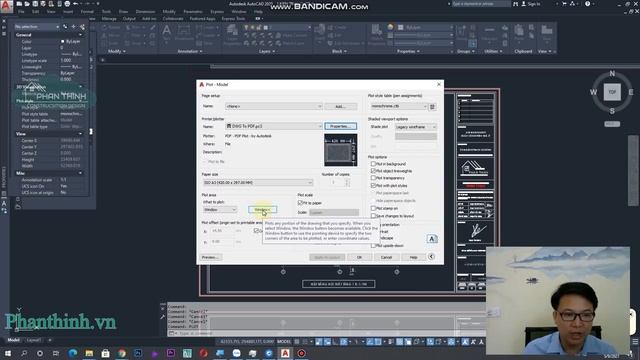This screenshot has width=640, height=360.
Task: Click the Undo arrow in quick access toolbar
Action: [x=76, y=4]
